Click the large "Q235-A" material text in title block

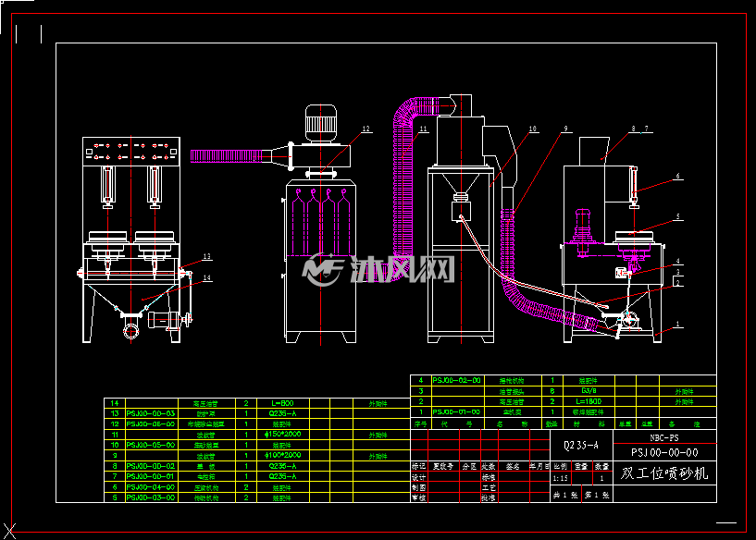tap(581, 445)
